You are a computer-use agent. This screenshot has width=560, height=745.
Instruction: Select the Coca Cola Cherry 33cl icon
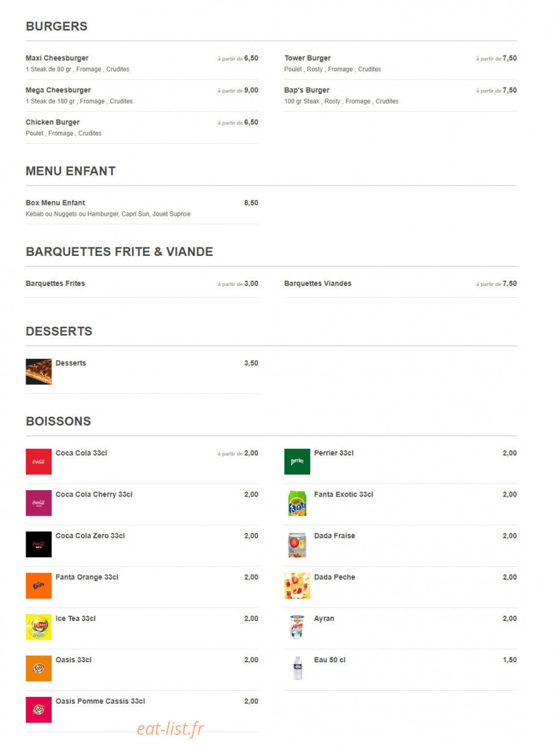click(39, 503)
